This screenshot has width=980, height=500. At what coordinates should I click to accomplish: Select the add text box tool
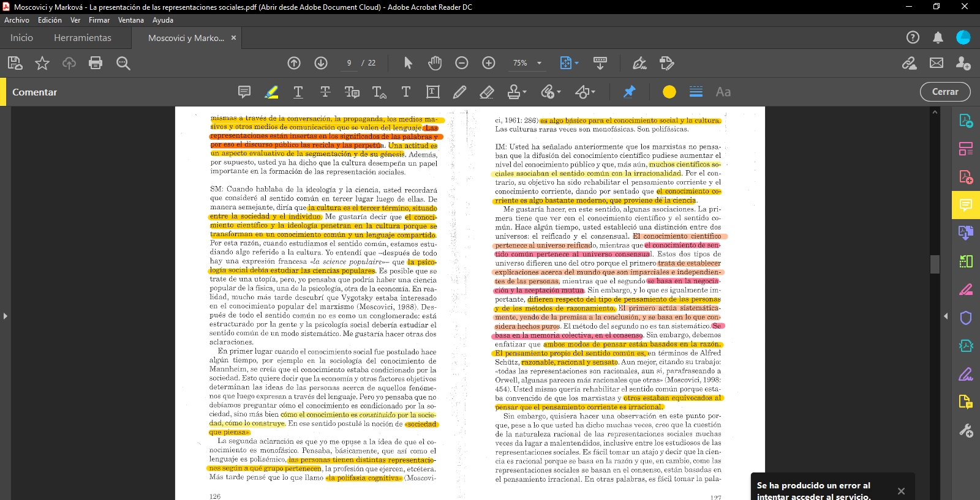pos(433,92)
